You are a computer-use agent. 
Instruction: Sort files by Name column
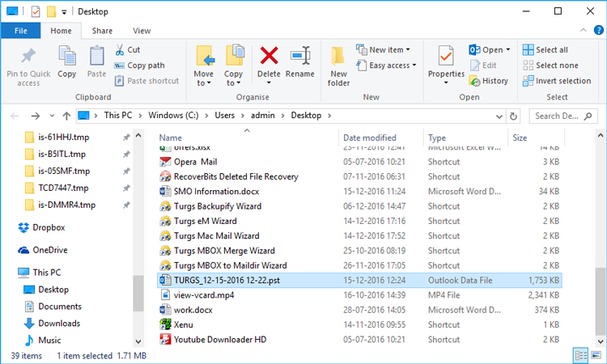coord(170,138)
